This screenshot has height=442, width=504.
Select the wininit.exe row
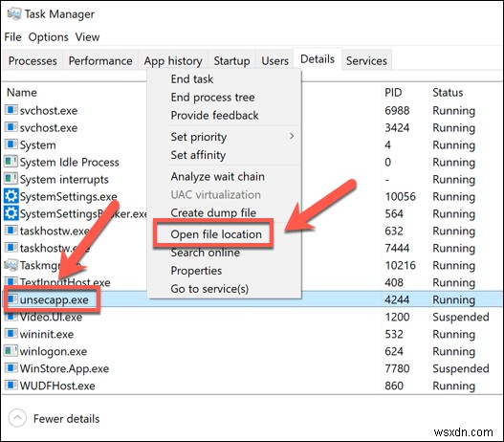point(252,334)
